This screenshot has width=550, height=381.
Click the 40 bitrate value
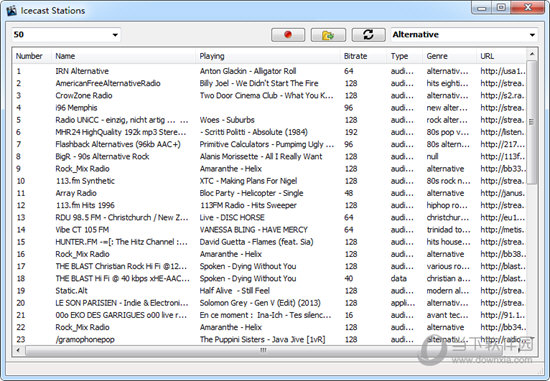(x=348, y=279)
